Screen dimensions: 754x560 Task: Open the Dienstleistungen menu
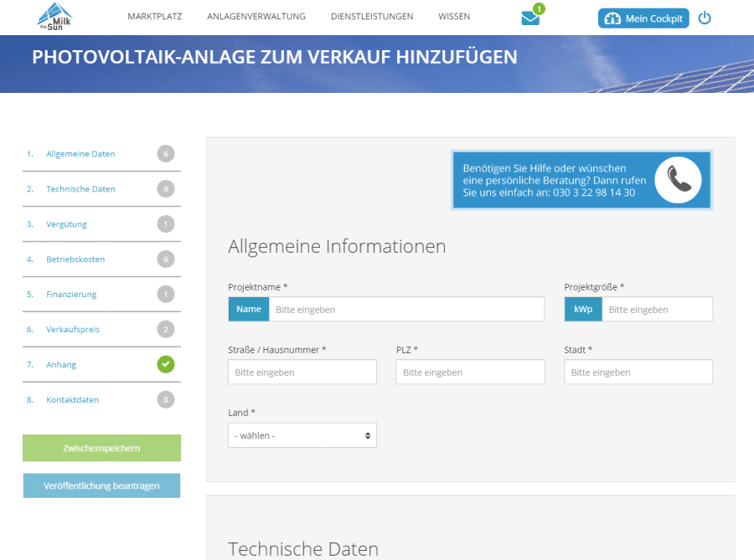(372, 17)
